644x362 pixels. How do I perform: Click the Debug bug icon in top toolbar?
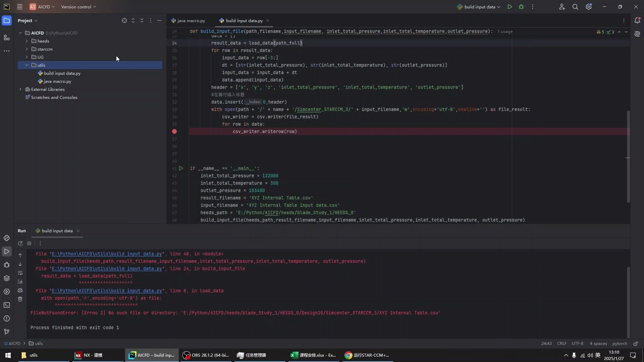(521, 7)
